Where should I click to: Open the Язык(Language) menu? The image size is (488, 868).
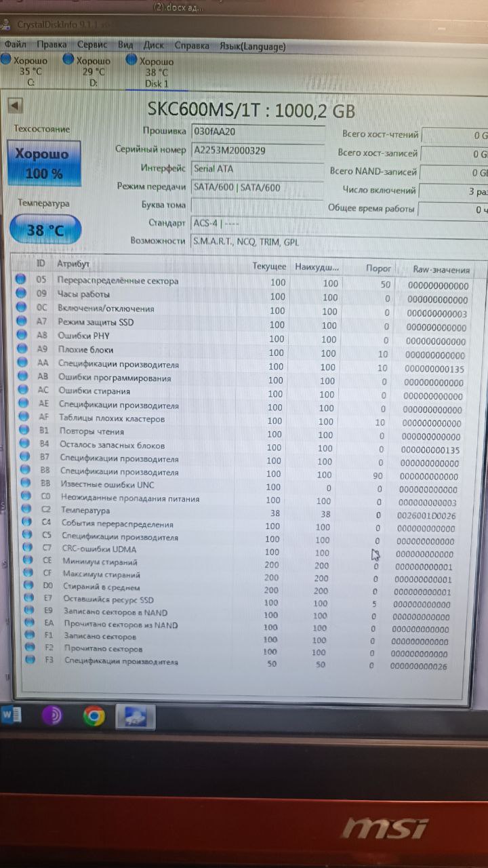(252, 46)
